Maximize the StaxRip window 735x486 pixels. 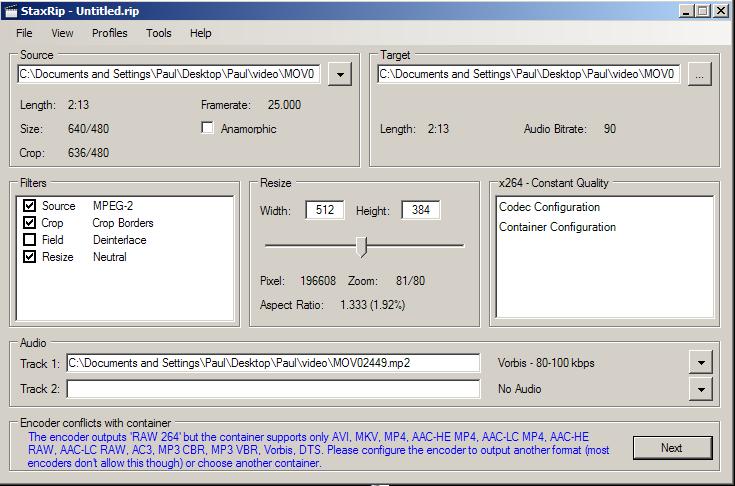[x=703, y=11]
